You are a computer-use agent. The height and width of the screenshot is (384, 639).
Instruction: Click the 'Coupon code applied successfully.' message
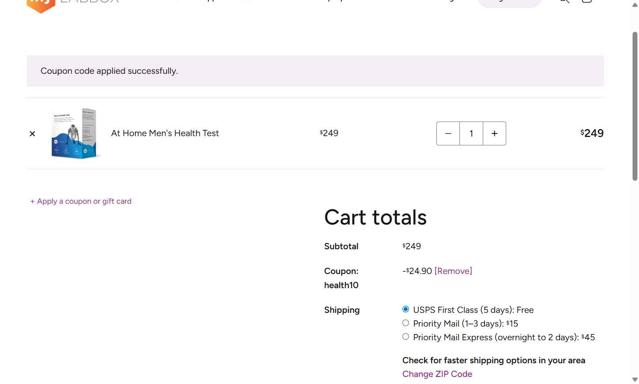coord(109,71)
